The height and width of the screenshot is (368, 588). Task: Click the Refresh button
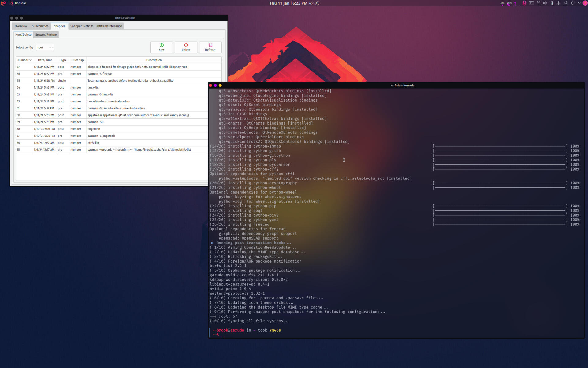210,47
